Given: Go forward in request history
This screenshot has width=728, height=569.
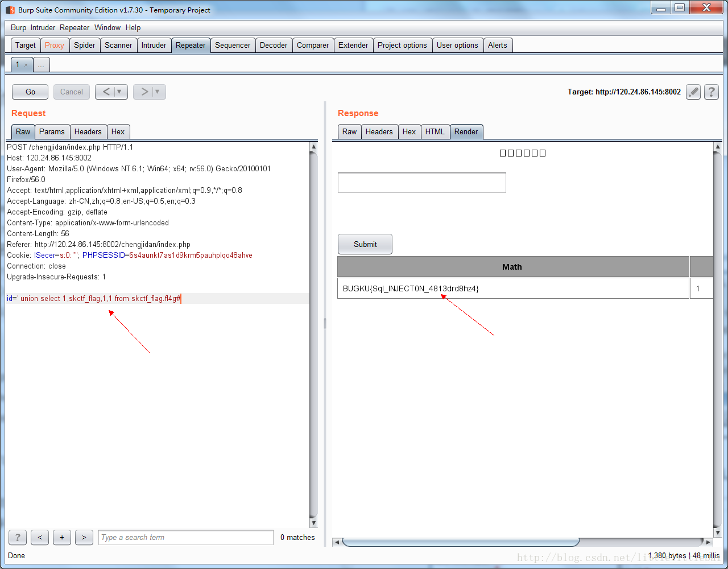Looking at the screenshot, I should click(144, 92).
